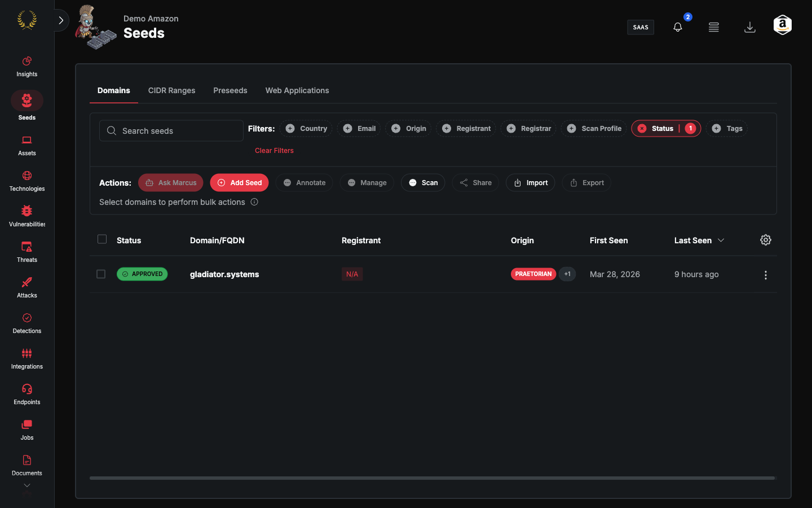Click the Import button
Viewport: 812px width, 508px height.
tap(531, 183)
